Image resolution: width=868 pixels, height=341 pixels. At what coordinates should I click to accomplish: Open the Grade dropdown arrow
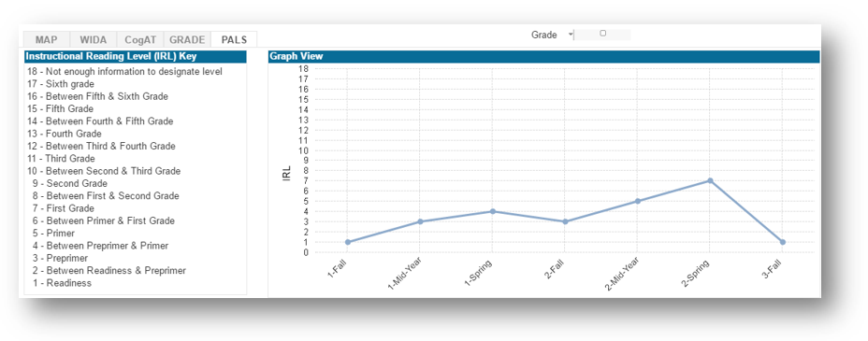click(571, 35)
